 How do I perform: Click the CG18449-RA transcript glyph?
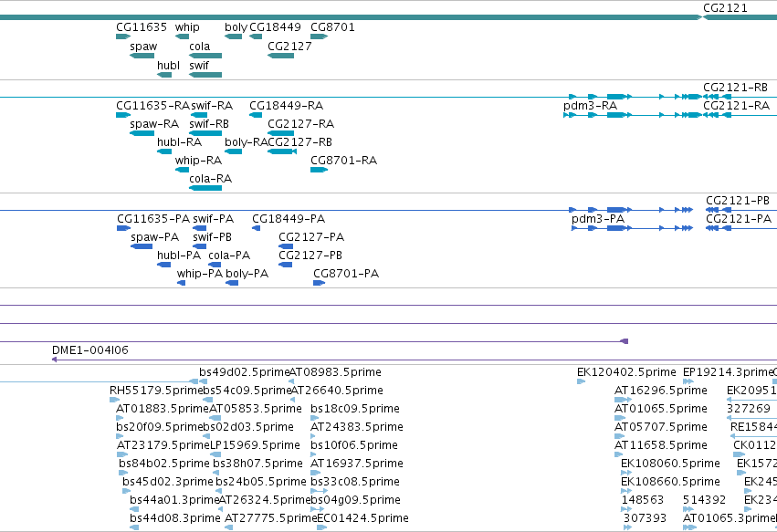click(256, 115)
